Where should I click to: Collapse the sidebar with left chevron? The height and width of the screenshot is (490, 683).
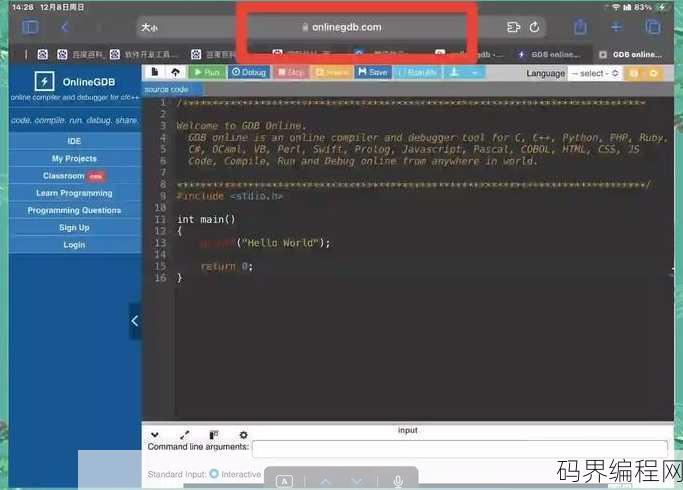(135, 321)
